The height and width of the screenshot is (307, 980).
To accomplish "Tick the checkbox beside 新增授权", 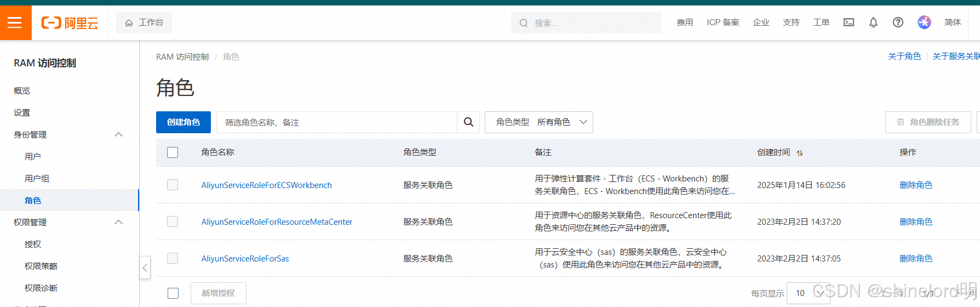I will [173, 293].
